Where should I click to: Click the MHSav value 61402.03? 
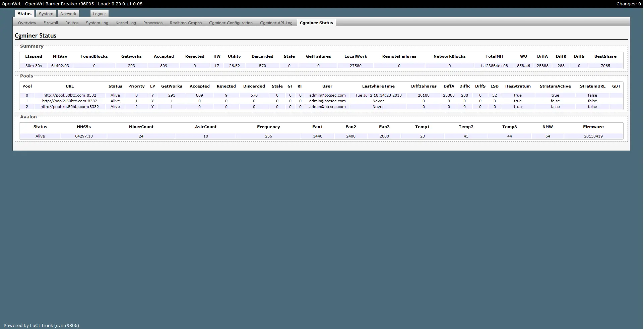(60, 66)
